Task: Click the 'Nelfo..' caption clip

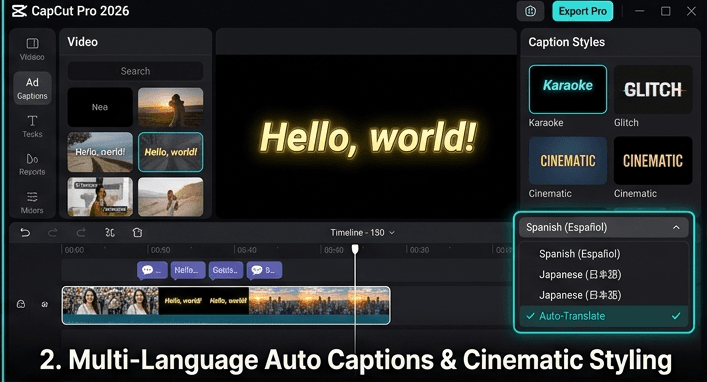Action: (x=188, y=270)
